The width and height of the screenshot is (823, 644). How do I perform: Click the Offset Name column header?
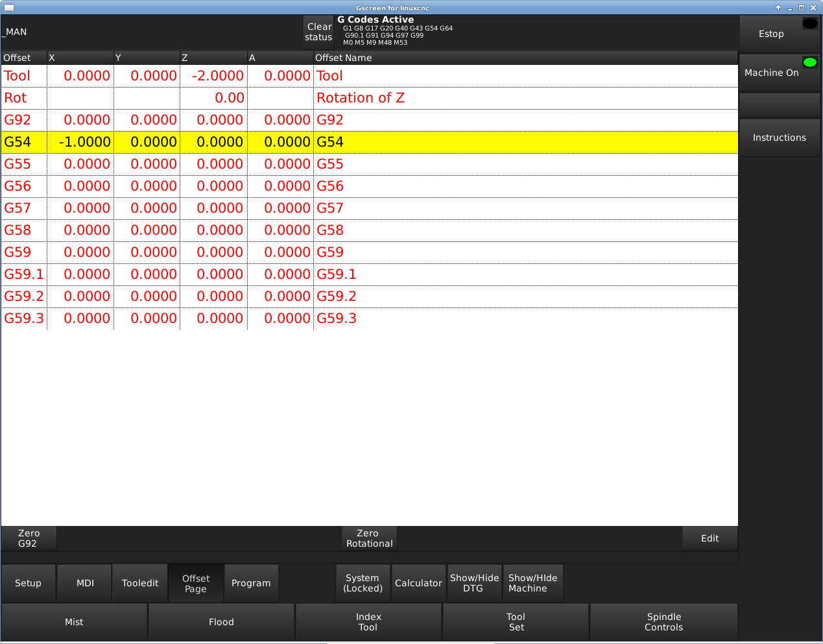pos(525,58)
